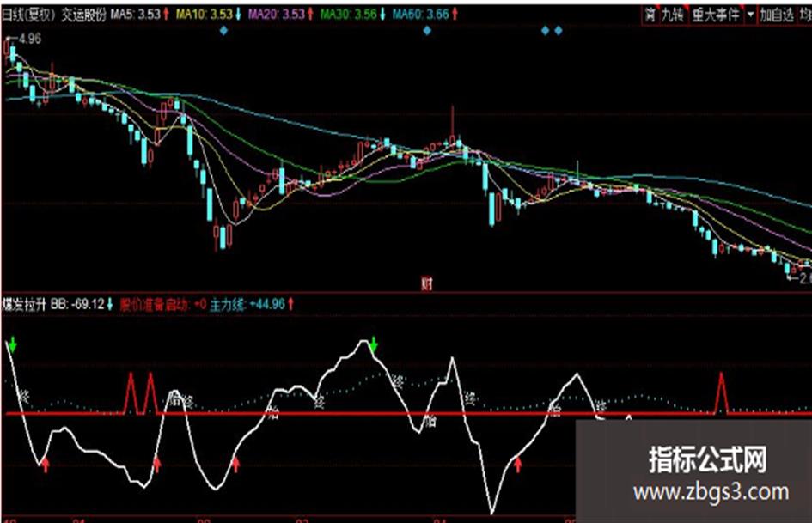Click 加自选 to add to watchlist
812x523 pixels.
(x=777, y=15)
